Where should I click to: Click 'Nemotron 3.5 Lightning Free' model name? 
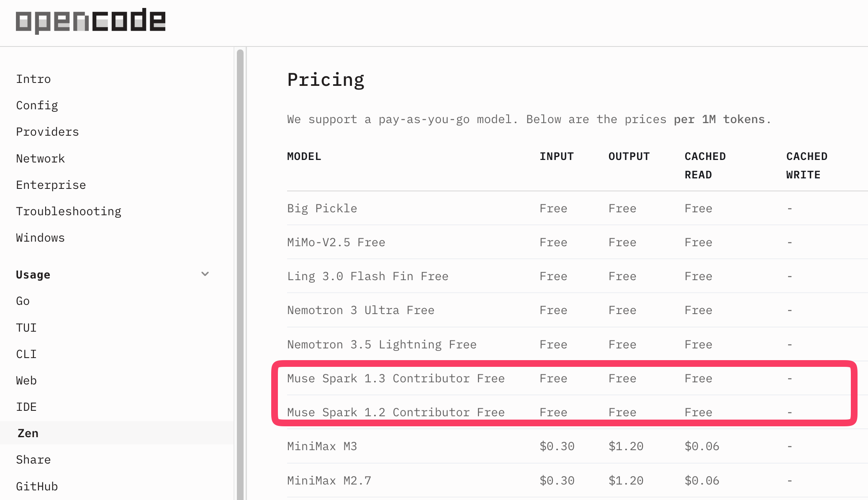tap(382, 344)
